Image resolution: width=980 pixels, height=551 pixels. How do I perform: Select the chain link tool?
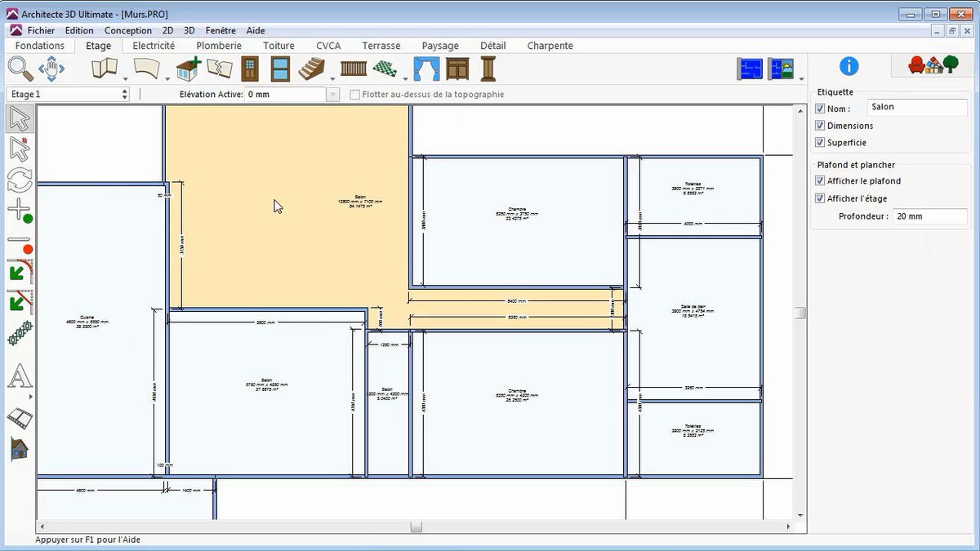pos(20,334)
